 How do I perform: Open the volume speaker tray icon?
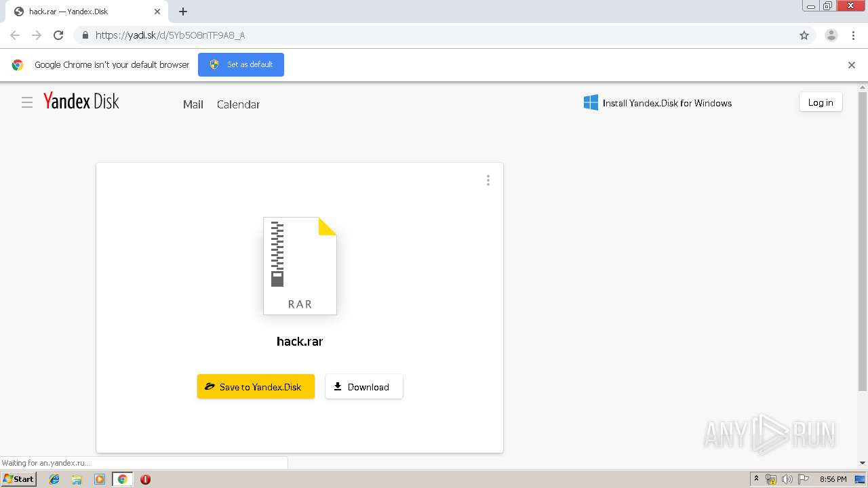(787, 479)
